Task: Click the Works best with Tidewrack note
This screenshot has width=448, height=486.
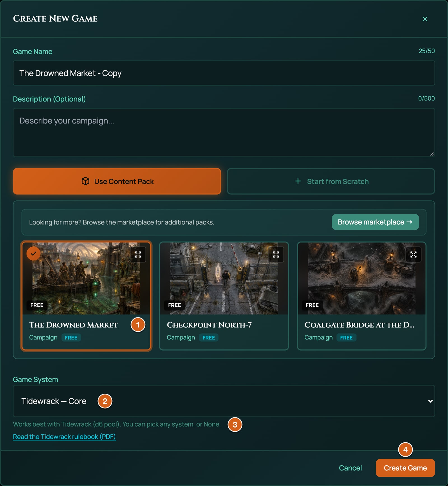Action: click(117, 424)
